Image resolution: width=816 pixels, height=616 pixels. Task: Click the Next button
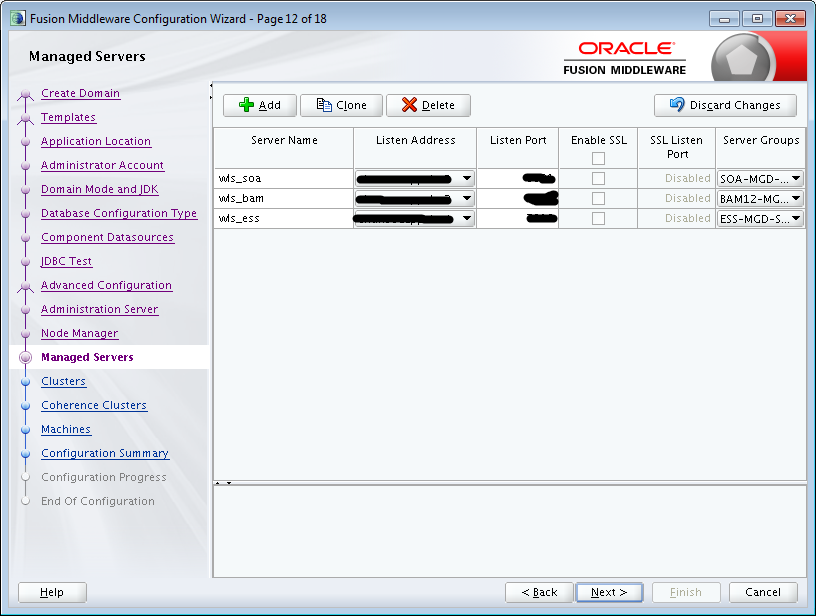(609, 592)
